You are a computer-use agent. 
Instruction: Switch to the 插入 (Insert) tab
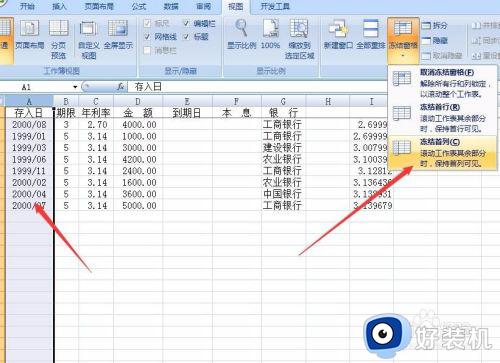[x=59, y=6]
